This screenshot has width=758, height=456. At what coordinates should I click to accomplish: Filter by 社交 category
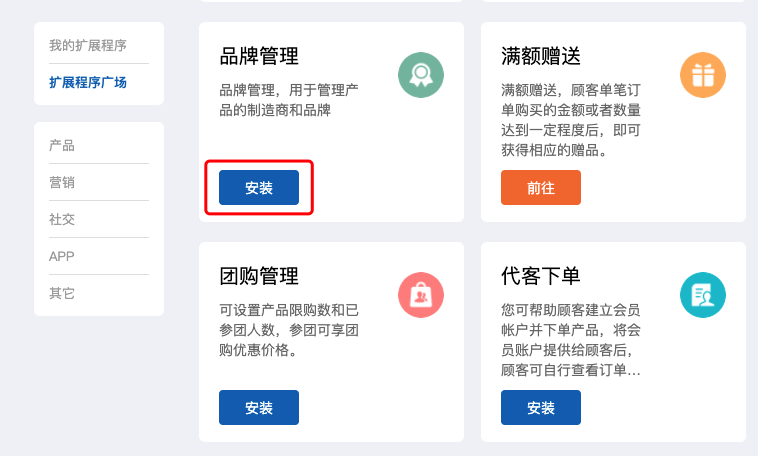[61, 220]
